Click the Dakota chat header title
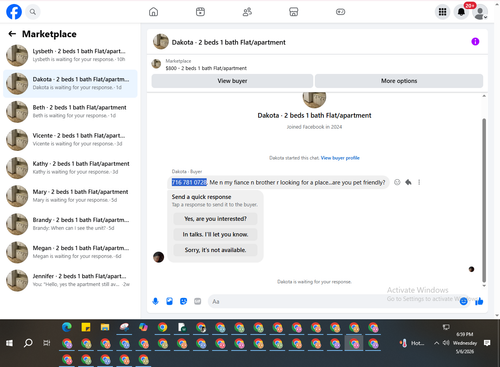This screenshot has width=500, height=367. [x=228, y=42]
